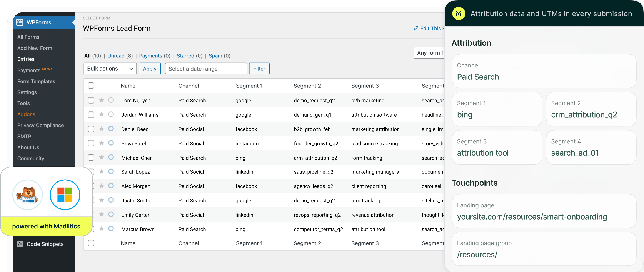This screenshot has height=272, width=644.
Task: Click the Code Snippets sidebar icon
Action: pyautogui.click(x=20, y=244)
